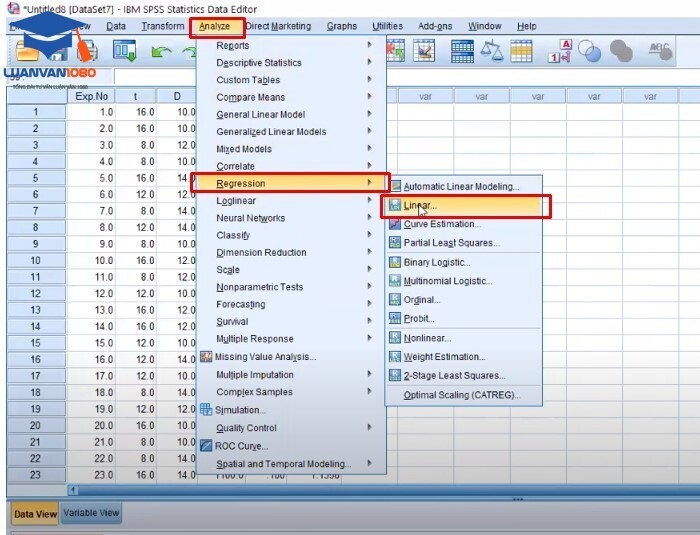Image resolution: width=700 pixels, height=535 pixels.
Task: Open the Help menu
Action: click(527, 26)
